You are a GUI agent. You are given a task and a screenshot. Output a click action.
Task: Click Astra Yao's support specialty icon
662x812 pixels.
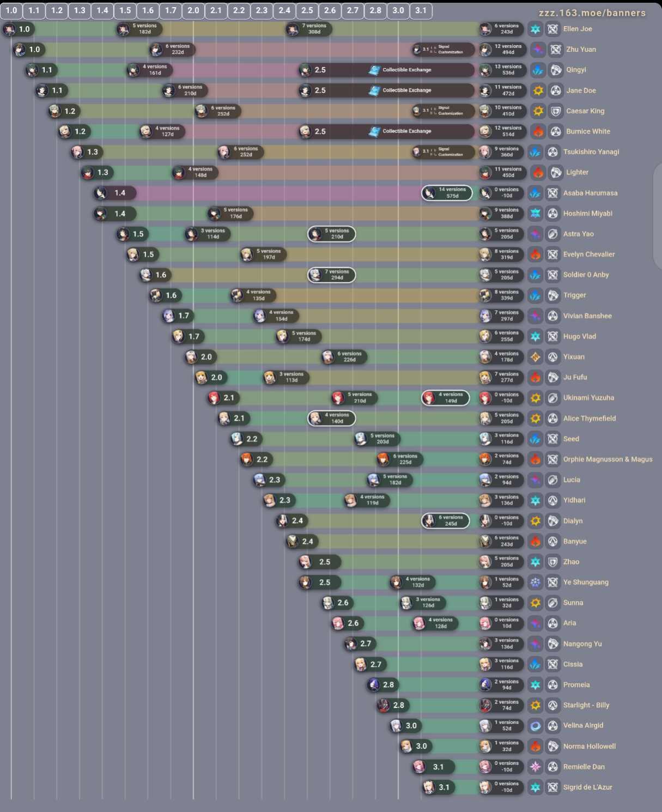553,234
